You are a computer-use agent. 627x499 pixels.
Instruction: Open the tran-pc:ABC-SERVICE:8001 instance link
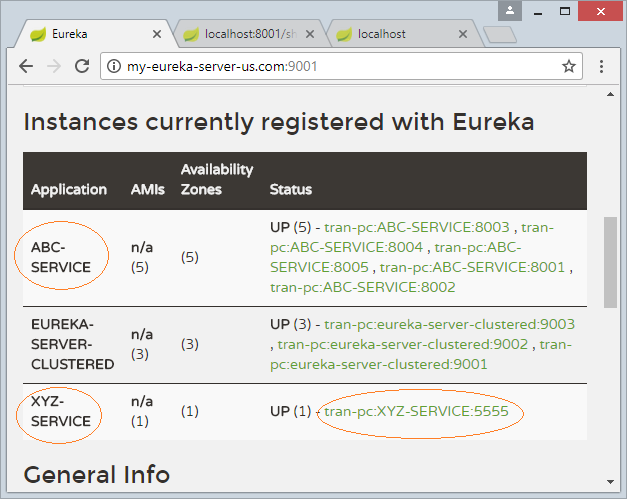pyautogui.click(x=472, y=267)
